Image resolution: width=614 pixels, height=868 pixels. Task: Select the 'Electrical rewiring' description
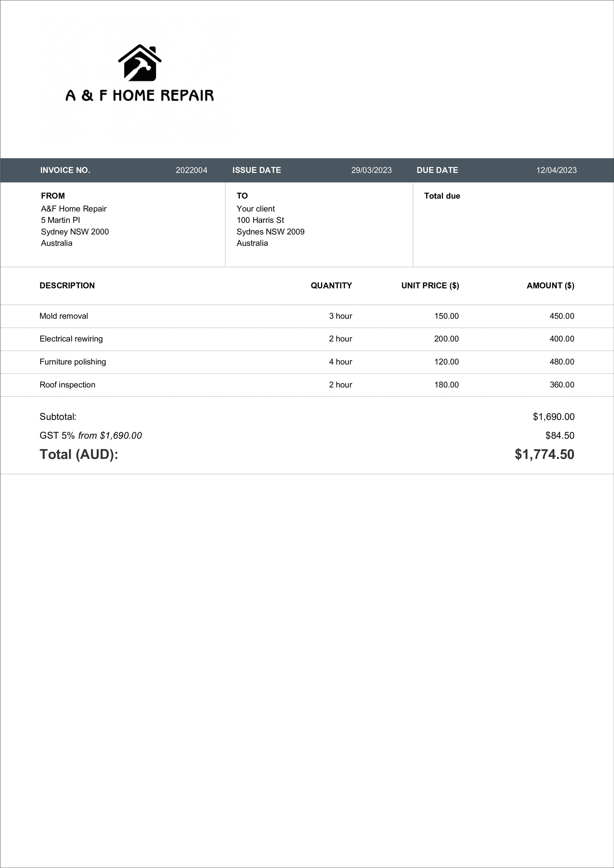71,339
